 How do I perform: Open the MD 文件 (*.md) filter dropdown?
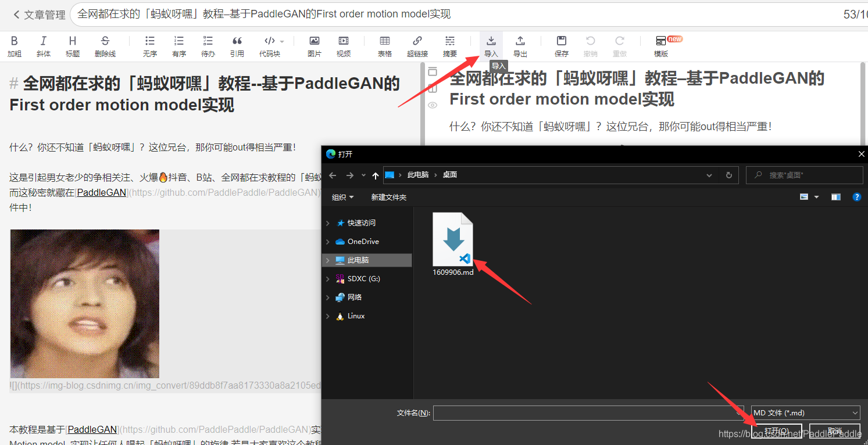click(x=806, y=413)
